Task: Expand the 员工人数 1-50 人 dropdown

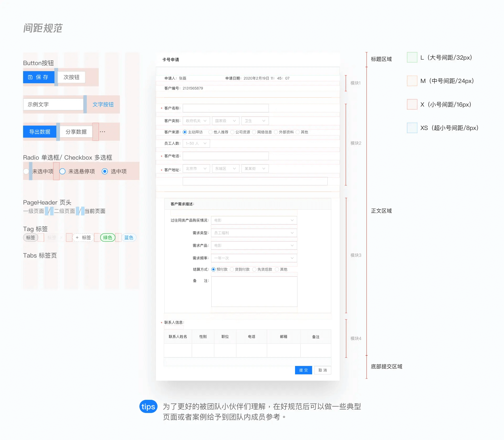Action: [196, 143]
